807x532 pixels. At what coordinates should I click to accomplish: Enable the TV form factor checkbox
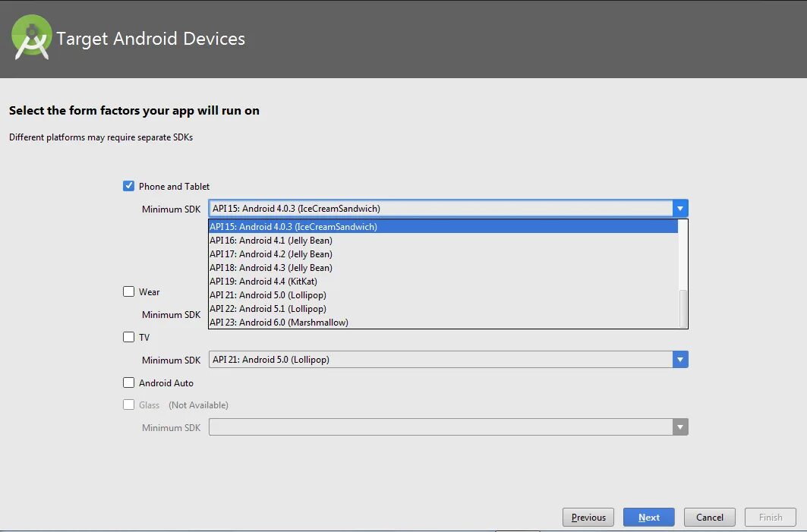click(x=128, y=337)
